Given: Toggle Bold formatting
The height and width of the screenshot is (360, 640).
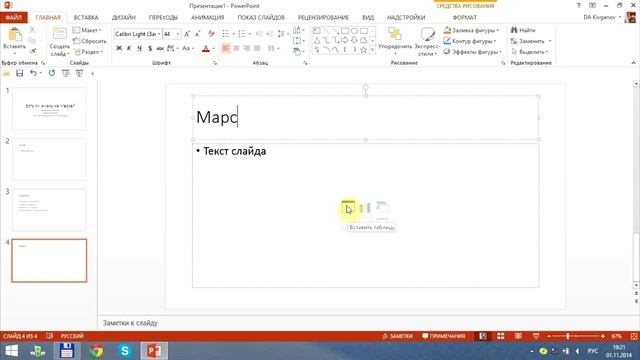Looking at the screenshot, I should tap(119, 49).
